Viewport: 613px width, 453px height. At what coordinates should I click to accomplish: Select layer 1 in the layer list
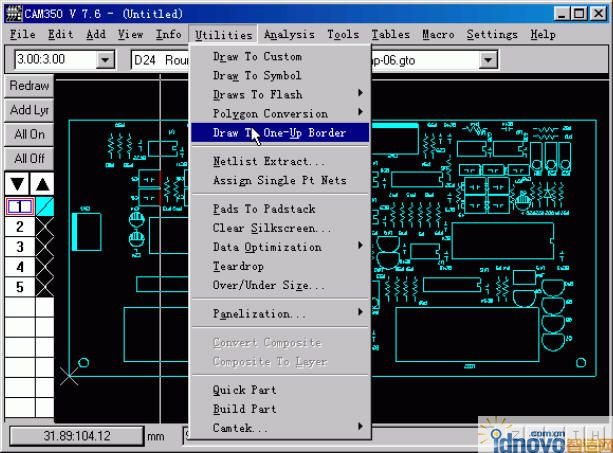coord(20,207)
